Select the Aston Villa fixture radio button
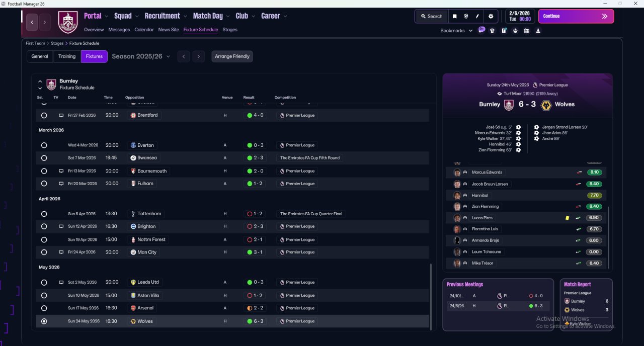Image resolution: width=644 pixels, height=346 pixels. pos(44,295)
